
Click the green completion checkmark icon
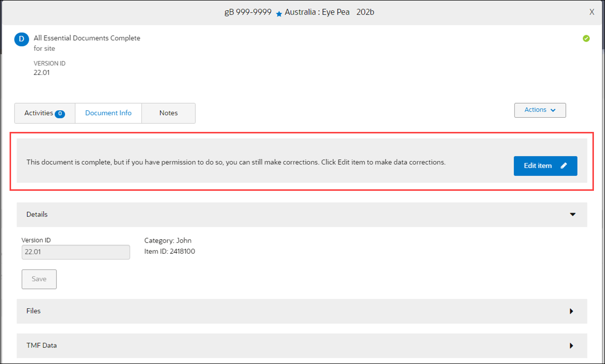[586, 38]
